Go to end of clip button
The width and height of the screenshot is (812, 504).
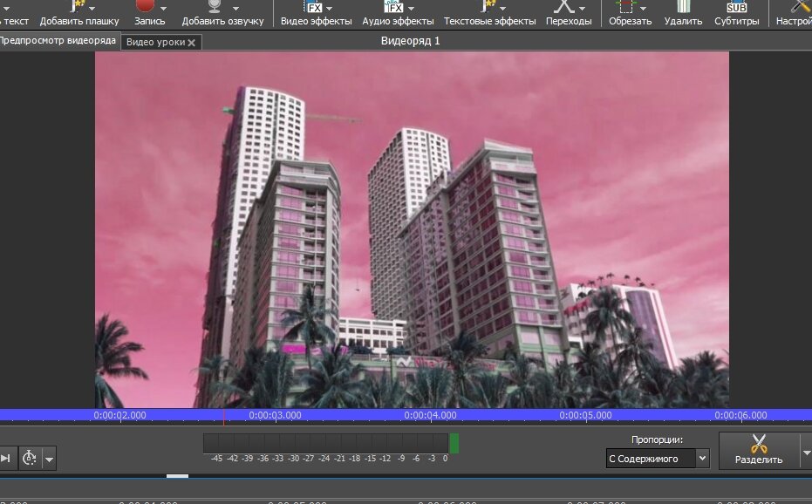pyautogui.click(x=6, y=458)
